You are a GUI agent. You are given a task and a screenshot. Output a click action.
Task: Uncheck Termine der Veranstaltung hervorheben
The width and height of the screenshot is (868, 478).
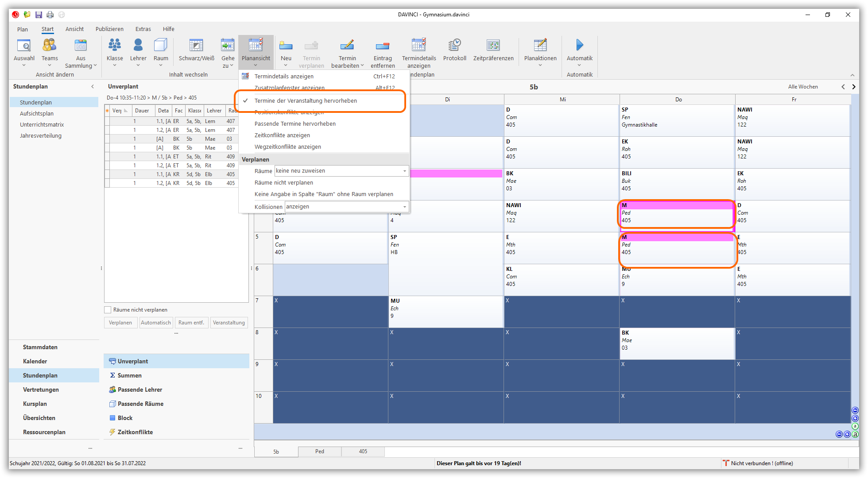(306, 101)
